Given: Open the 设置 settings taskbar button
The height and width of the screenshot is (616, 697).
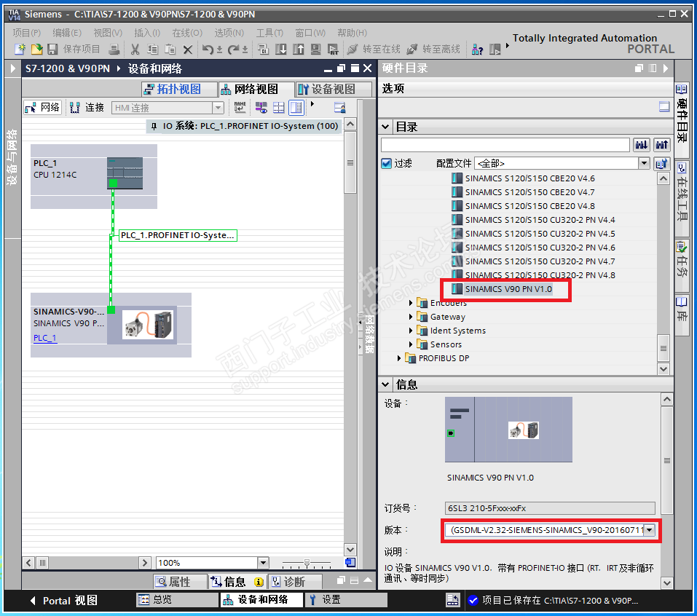Looking at the screenshot, I should [x=346, y=599].
